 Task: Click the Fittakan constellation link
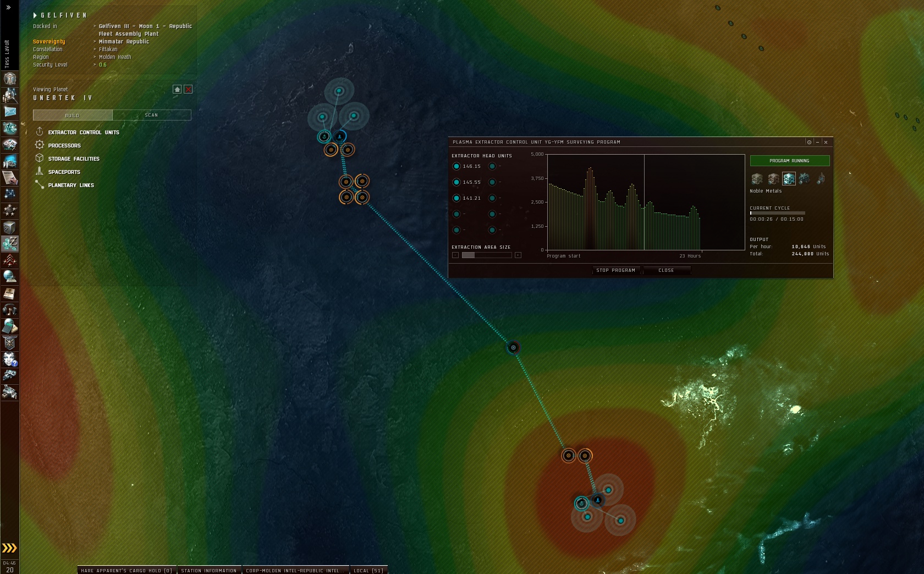click(x=108, y=49)
